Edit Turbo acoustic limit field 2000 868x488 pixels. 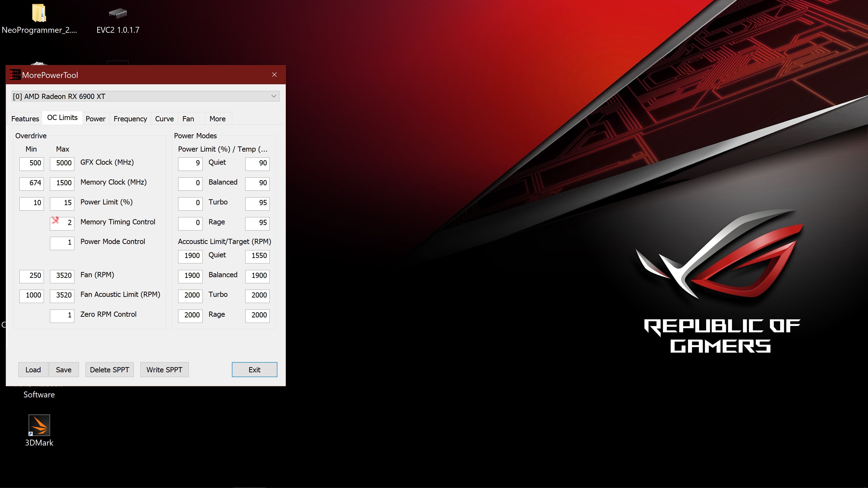point(190,296)
